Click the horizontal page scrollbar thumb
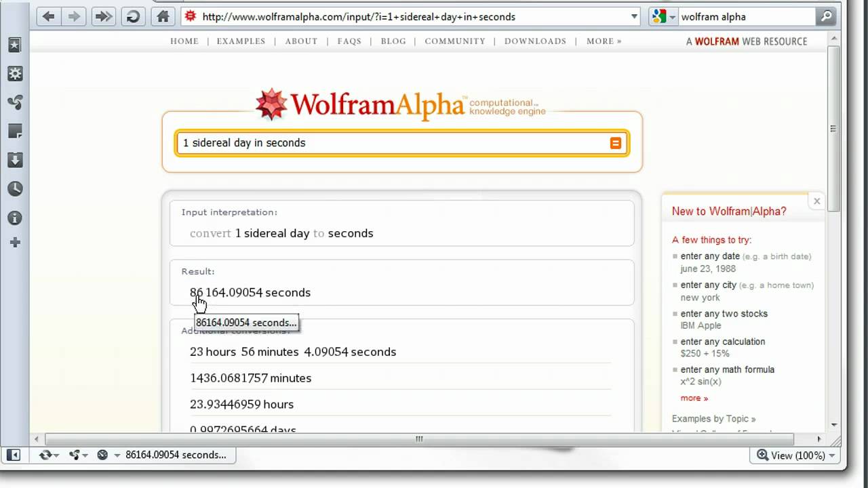This screenshot has width=868, height=488. point(419,439)
